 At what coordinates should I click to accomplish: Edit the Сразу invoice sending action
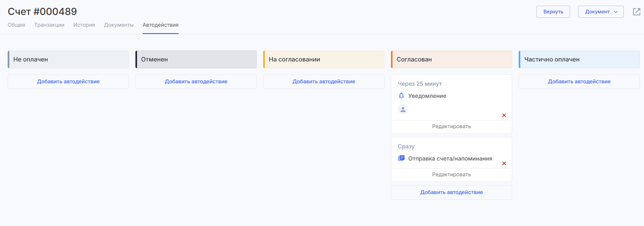coord(451,175)
